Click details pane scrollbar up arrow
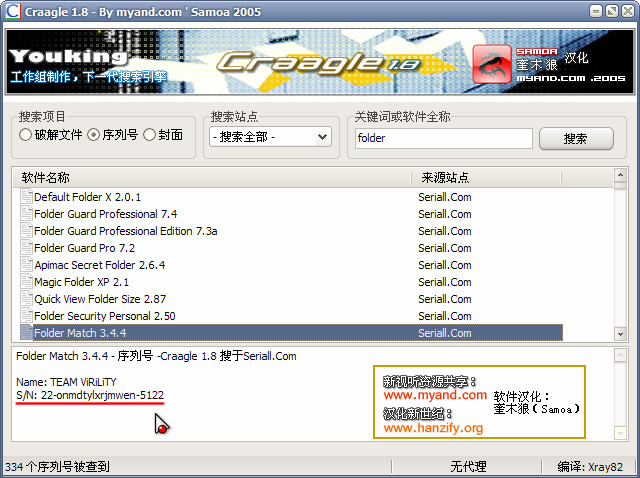This screenshot has width=640, height=478. click(x=620, y=355)
